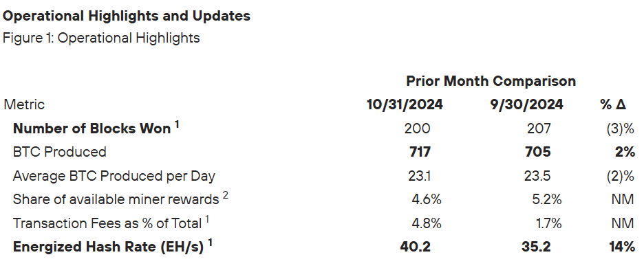
Task: Select the 4.8% transaction fees value
Action: point(427,223)
